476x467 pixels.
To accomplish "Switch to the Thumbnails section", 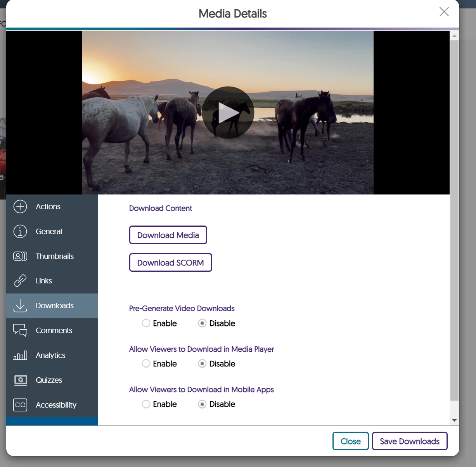I will [52, 256].
